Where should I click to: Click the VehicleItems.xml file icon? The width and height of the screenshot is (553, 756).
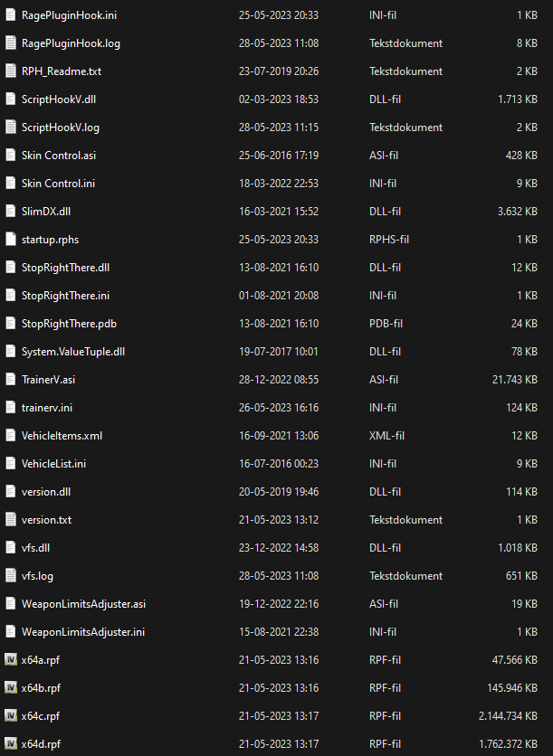[x=10, y=436]
